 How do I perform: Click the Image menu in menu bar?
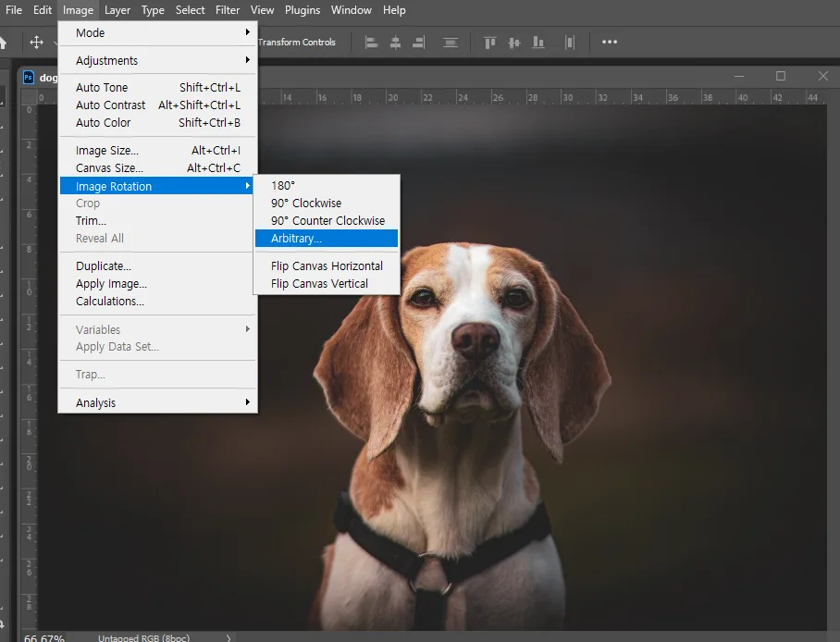(78, 10)
